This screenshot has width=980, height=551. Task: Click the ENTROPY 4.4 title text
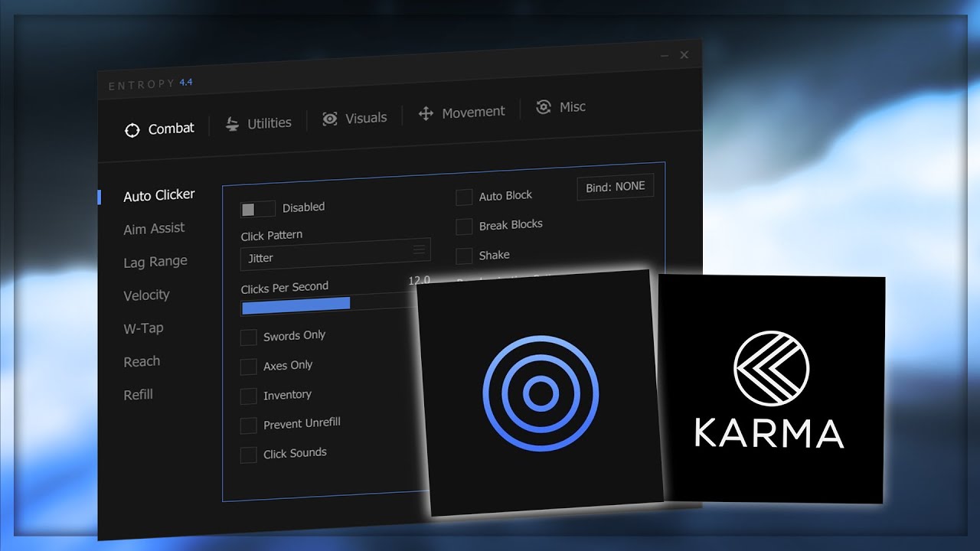tap(151, 84)
